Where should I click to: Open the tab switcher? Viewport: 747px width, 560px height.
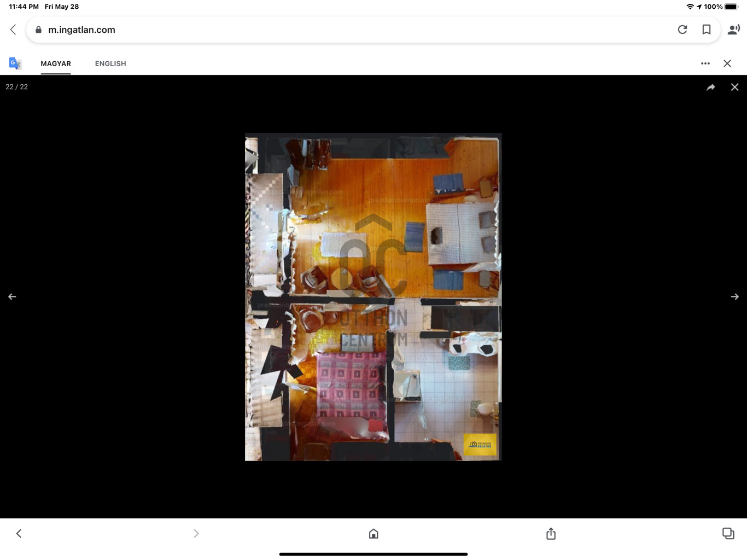tap(728, 533)
